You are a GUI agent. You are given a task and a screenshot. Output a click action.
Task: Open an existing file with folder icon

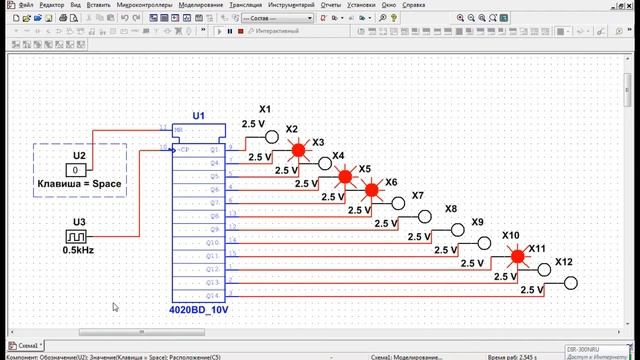[x=27, y=18]
